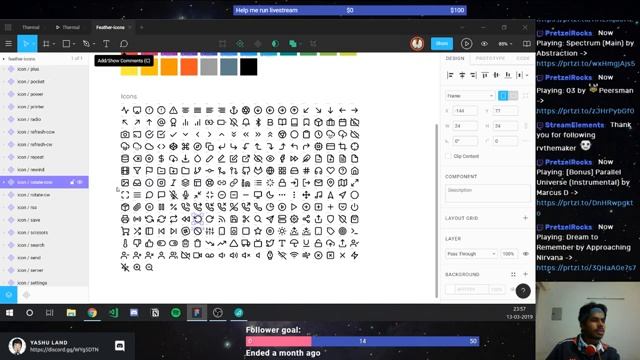This screenshot has width=640, height=360.
Task: Switch to the Prototype tab
Action: pyautogui.click(x=490, y=58)
